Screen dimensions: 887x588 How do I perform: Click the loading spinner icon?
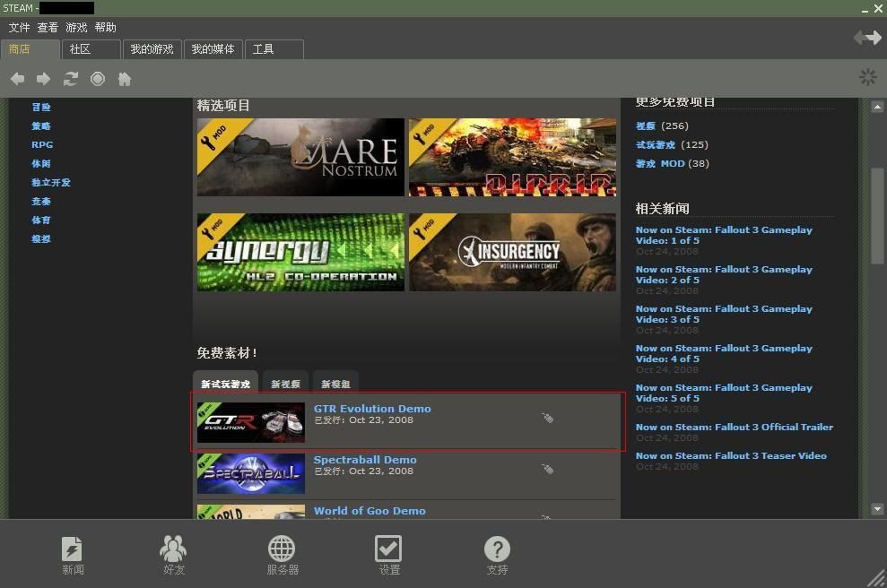tap(868, 77)
